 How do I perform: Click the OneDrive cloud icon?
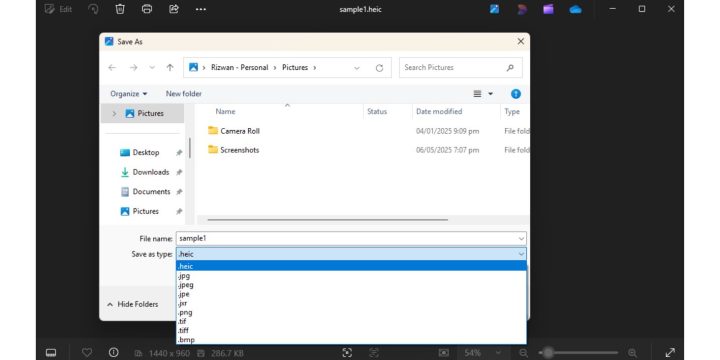(x=575, y=9)
